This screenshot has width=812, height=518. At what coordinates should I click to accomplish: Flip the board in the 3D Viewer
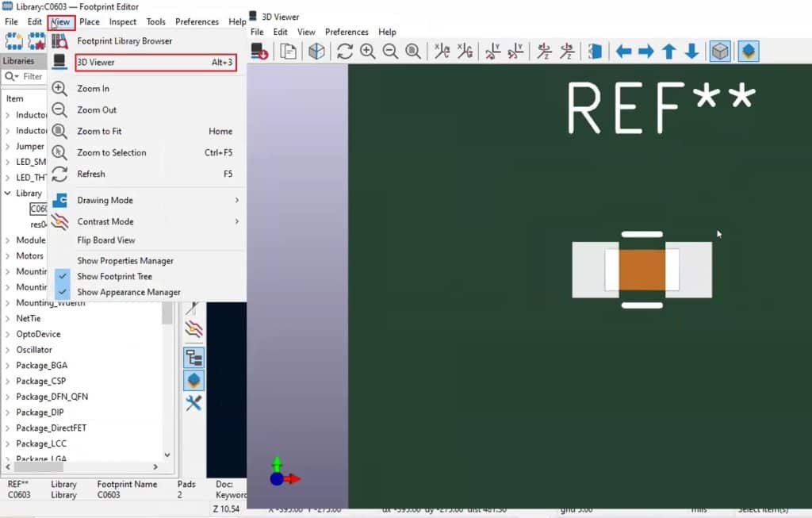[595, 51]
